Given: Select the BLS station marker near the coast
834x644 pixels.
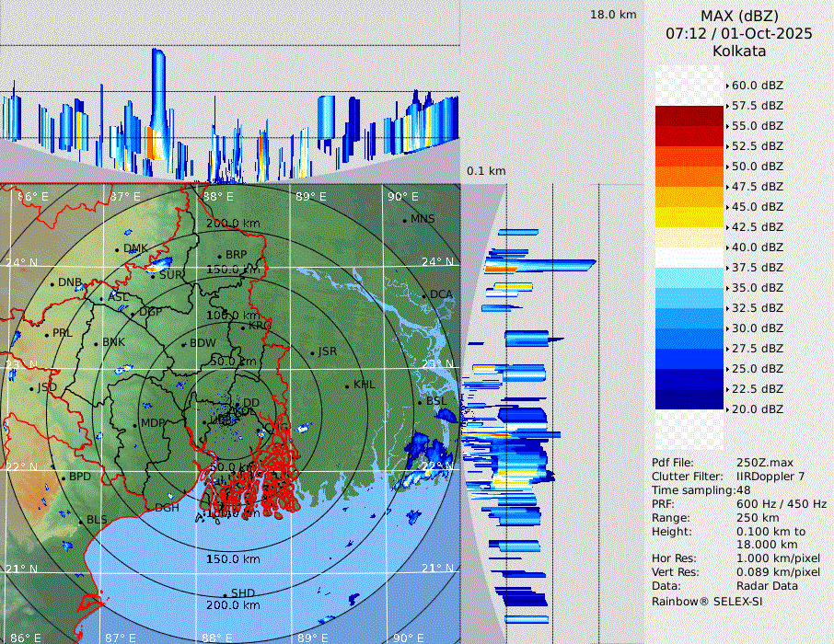Looking at the screenshot, I should click(80, 521).
